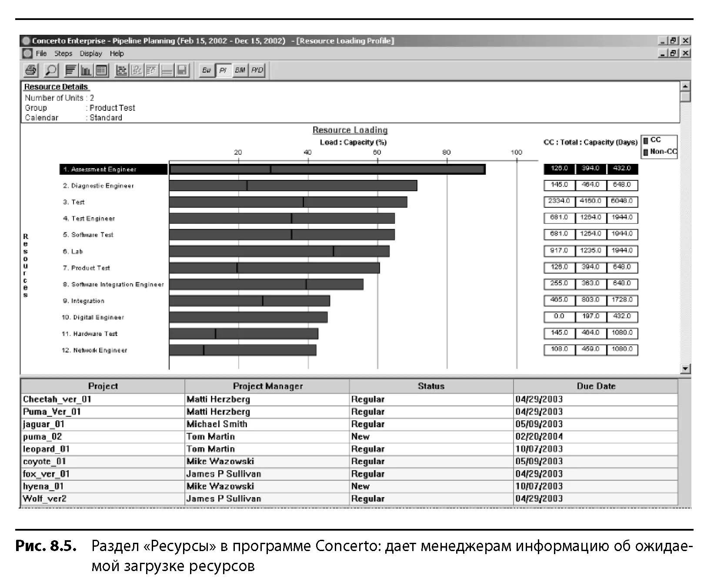The height and width of the screenshot is (588, 714).
Task: Click the Gantt schedule toolbar icon
Action: (122, 70)
